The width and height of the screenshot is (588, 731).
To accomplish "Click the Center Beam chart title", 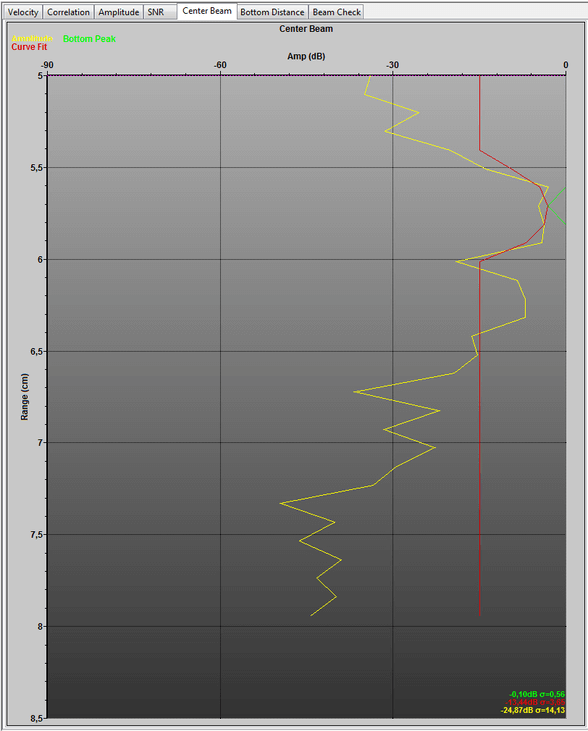I will 306,29.
